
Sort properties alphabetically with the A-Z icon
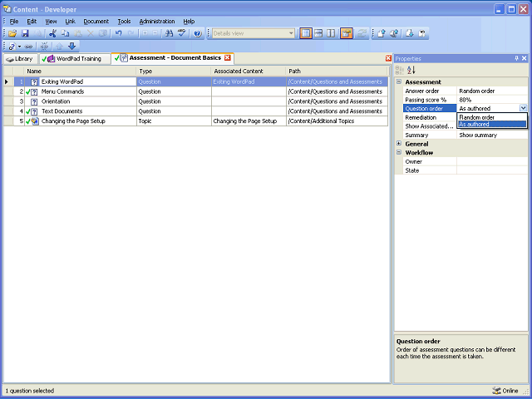coord(411,71)
